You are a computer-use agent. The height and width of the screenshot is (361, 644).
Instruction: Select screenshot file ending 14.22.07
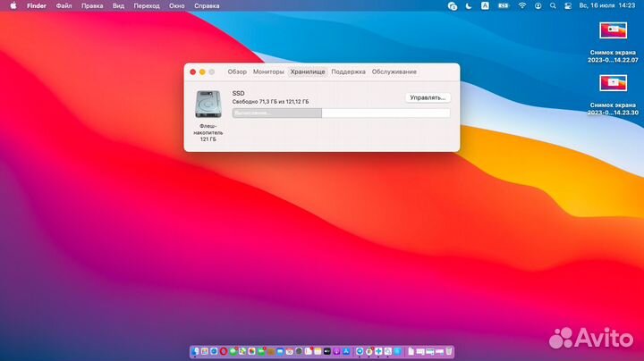click(x=613, y=42)
